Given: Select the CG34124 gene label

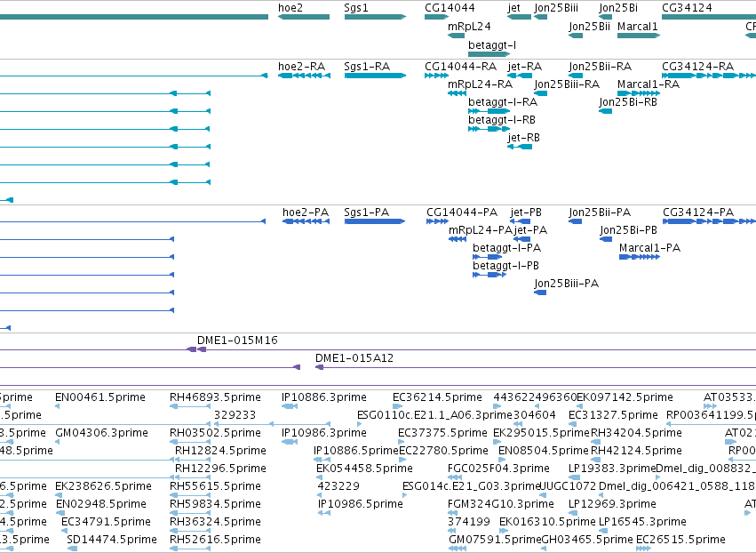Looking at the screenshot, I should tap(687, 8).
